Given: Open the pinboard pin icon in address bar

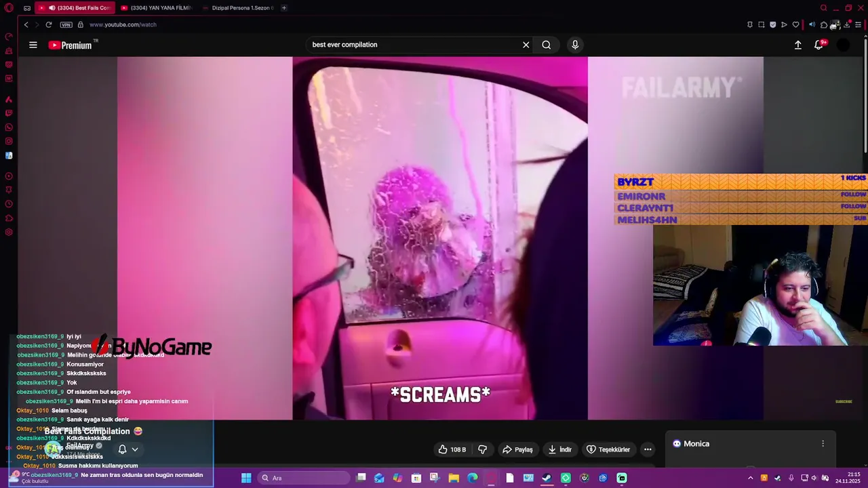Looking at the screenshot, I should [x=749, y=24].
